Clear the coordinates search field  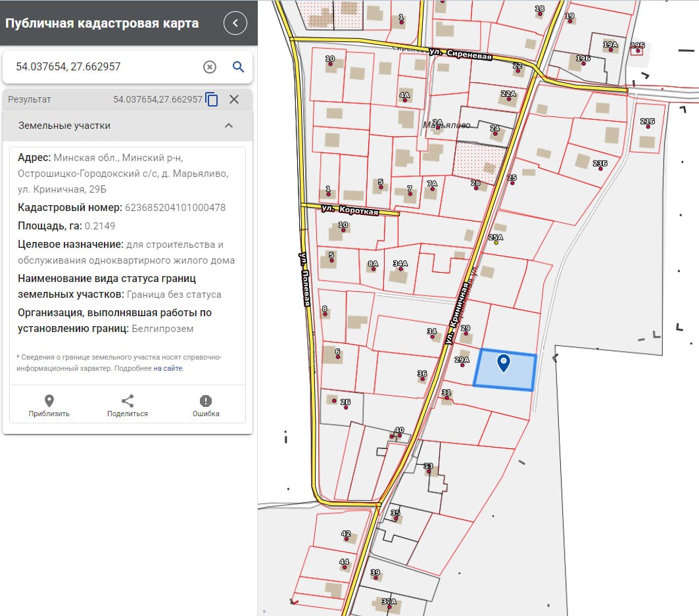click(209, 67)
